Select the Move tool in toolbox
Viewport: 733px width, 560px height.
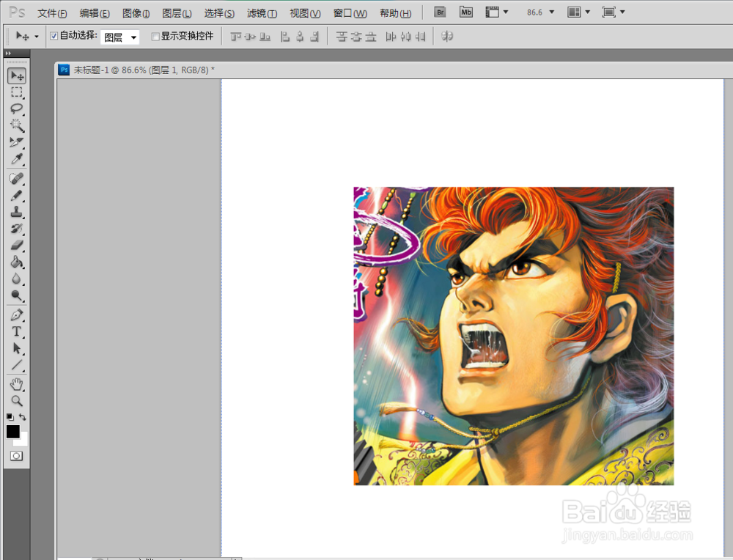click(x=17, y=75)
